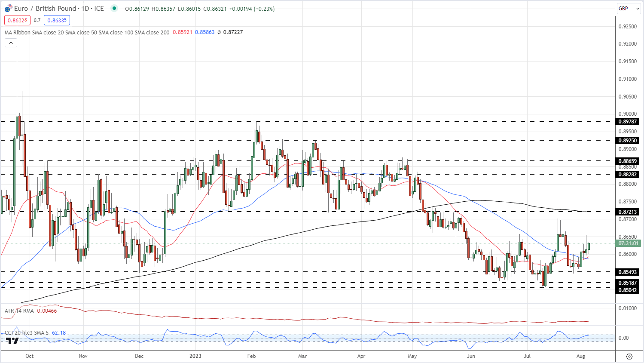Click the 0.88282 price level label
The width and height of the screenshot is (644, 363).
[x=628, y=175]
